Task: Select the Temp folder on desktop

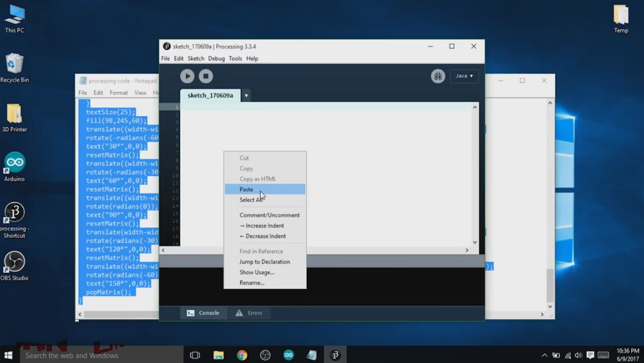Action: [x=621, y=19]
